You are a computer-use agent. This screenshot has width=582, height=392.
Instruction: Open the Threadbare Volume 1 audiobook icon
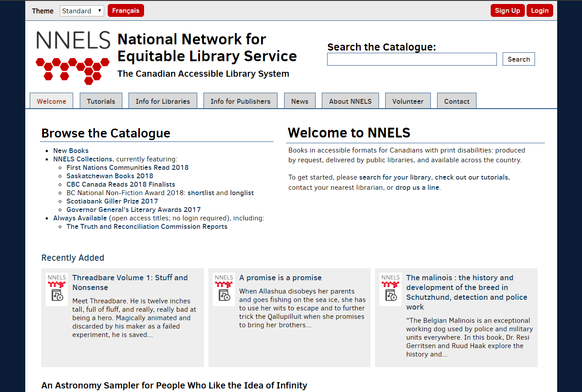[57, 289]
